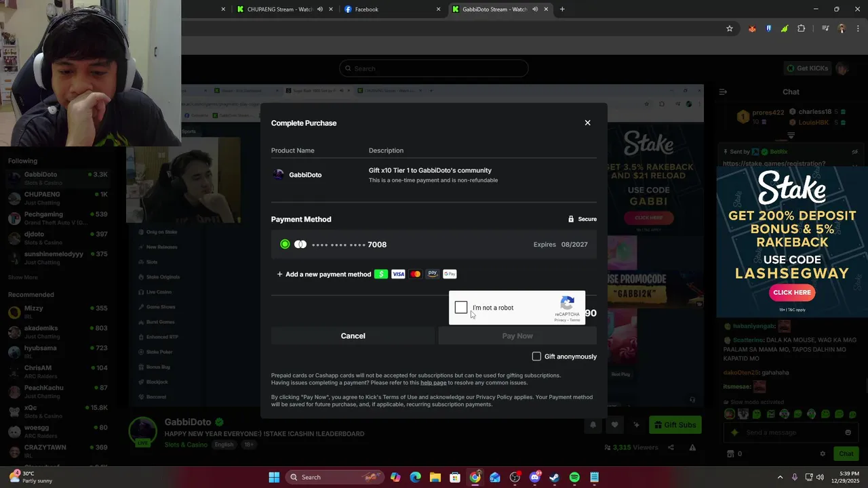Open the chat settings gear
The height and width of the screenshot is (488, 868).
coord(823,453)
